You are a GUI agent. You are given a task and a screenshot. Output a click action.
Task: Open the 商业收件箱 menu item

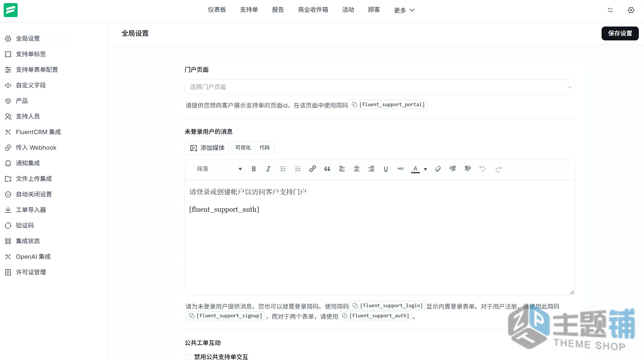[313, 10]
